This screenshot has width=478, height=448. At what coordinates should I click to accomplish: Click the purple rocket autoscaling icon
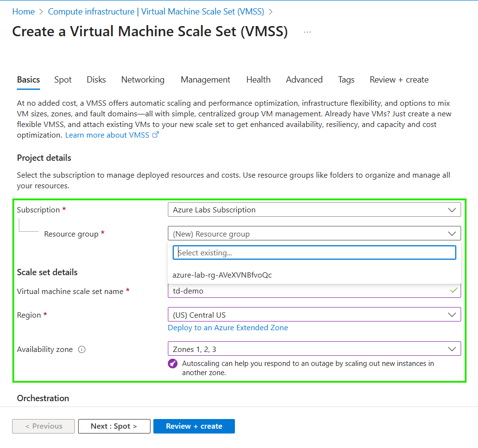tap(173, 364)
